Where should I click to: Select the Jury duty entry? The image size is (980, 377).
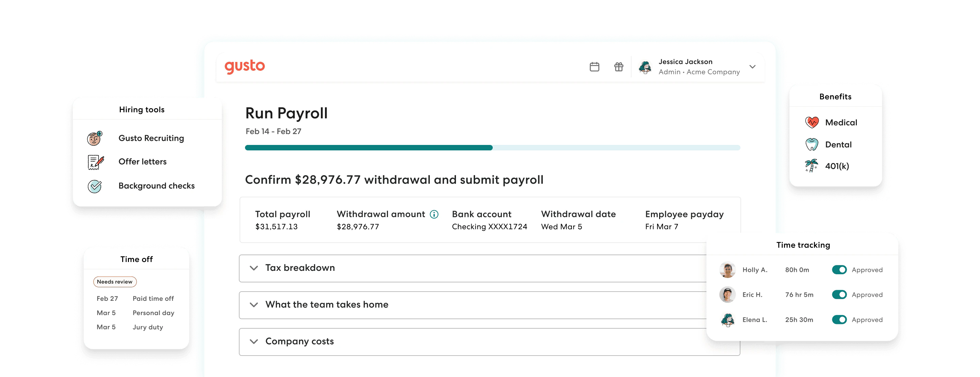130,327
